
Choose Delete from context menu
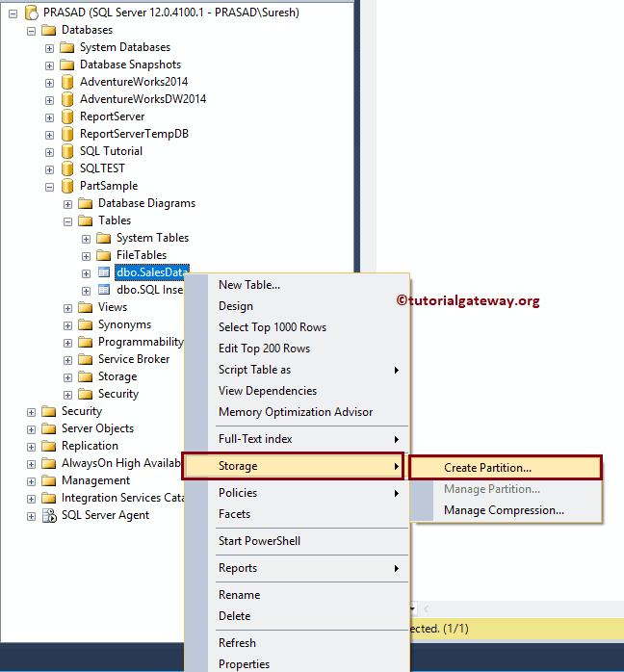pos(298,616)
